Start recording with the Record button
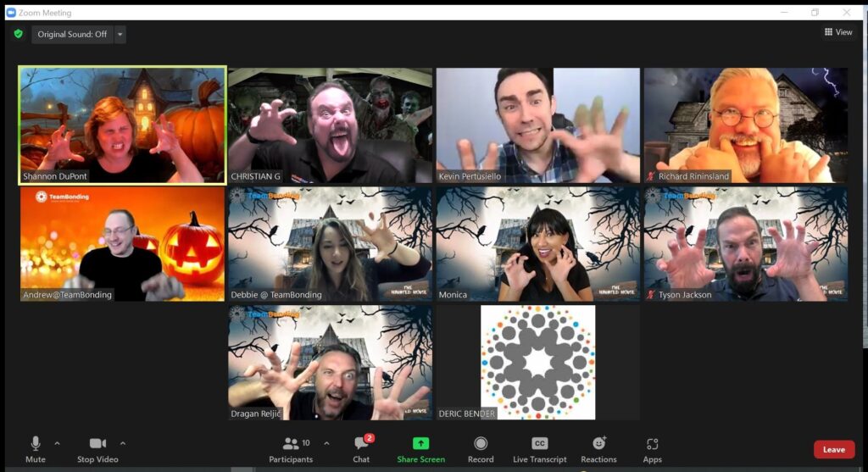Viewport: 868px width, 472px height. pos(481,448)
